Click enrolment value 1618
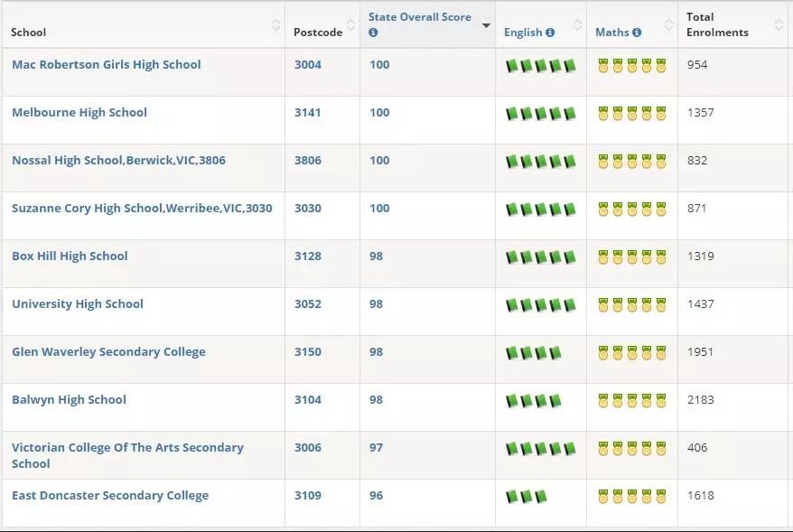Screen dimensions: 793x532 point(701,496)
